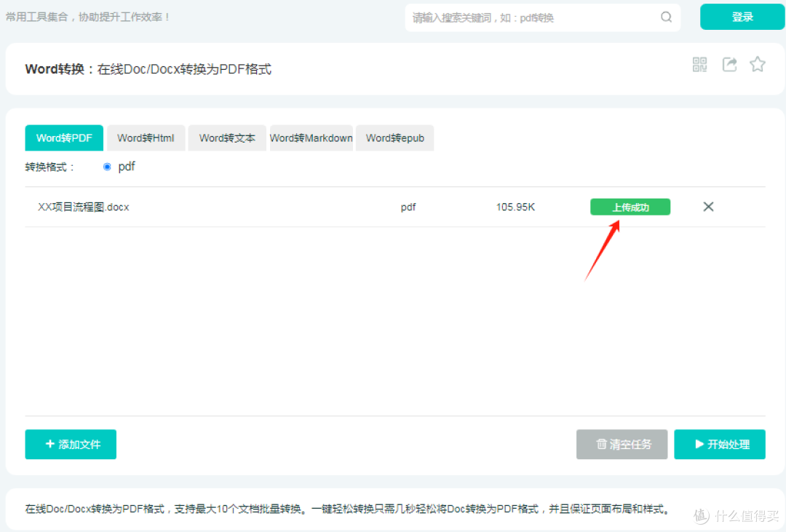
Task: Select the Word转epub tab
Action: pos(395,138)
